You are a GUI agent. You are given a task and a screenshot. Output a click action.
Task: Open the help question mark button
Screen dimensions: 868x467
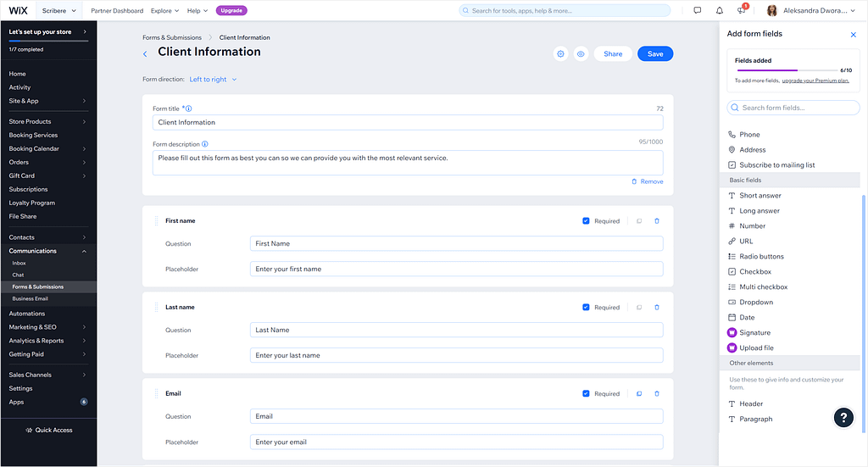(x=843, y=417)
